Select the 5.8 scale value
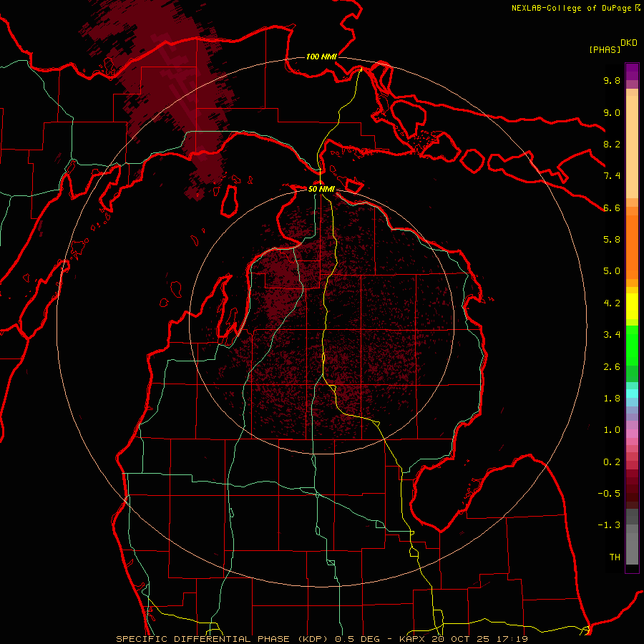This screenshot has height=644, width=644. (x=612, y=240)
